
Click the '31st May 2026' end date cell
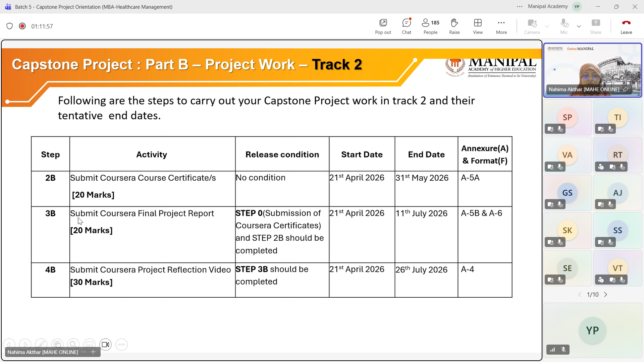pyautogui.click(x=426, y=189)
